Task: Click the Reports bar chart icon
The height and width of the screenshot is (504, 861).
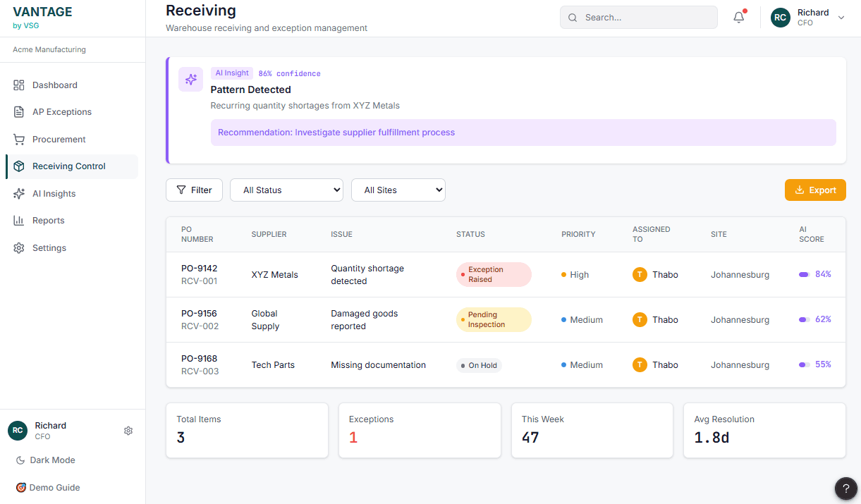Action: click(x=19, y=221)
